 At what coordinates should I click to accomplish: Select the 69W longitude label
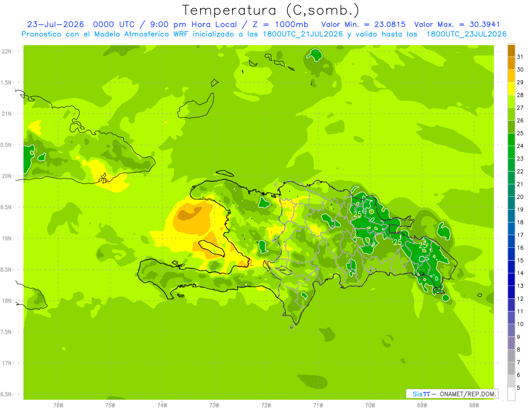[x=422, y=405]
